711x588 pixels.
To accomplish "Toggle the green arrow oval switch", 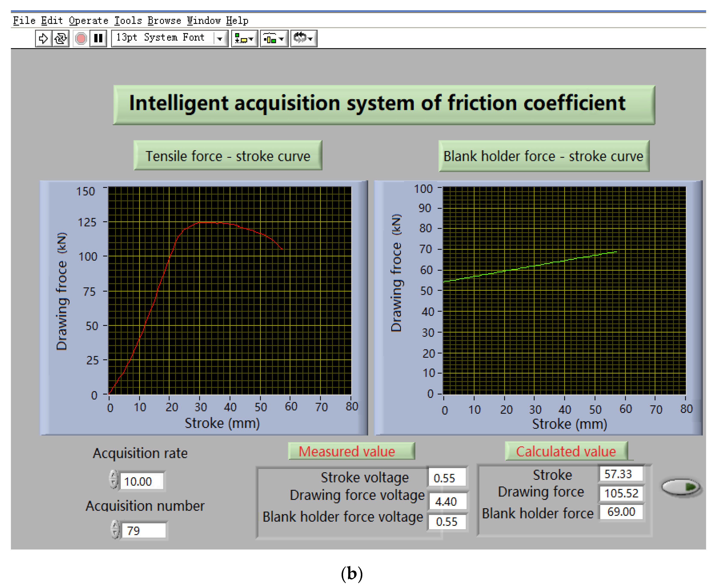I will (x=681, y=488).
